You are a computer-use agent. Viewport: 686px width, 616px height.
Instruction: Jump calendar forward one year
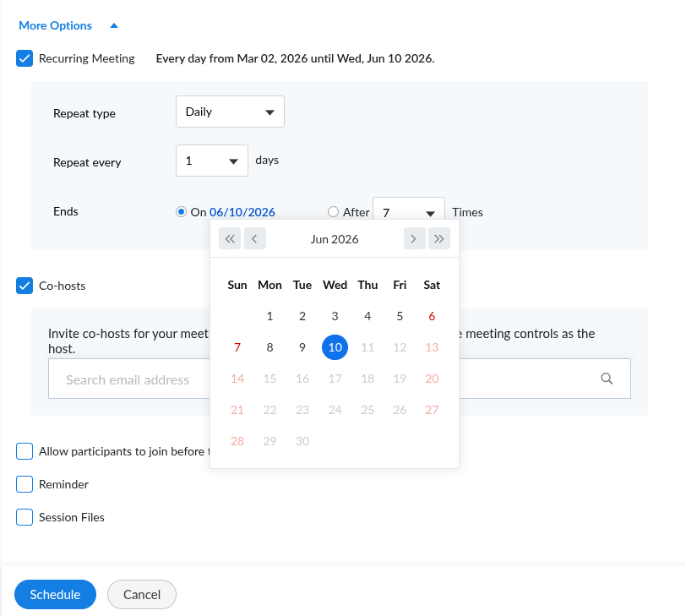click(439, 239)
